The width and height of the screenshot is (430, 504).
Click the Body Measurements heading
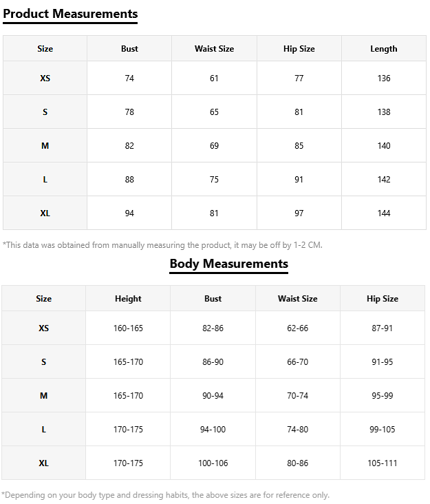[228, 264]
